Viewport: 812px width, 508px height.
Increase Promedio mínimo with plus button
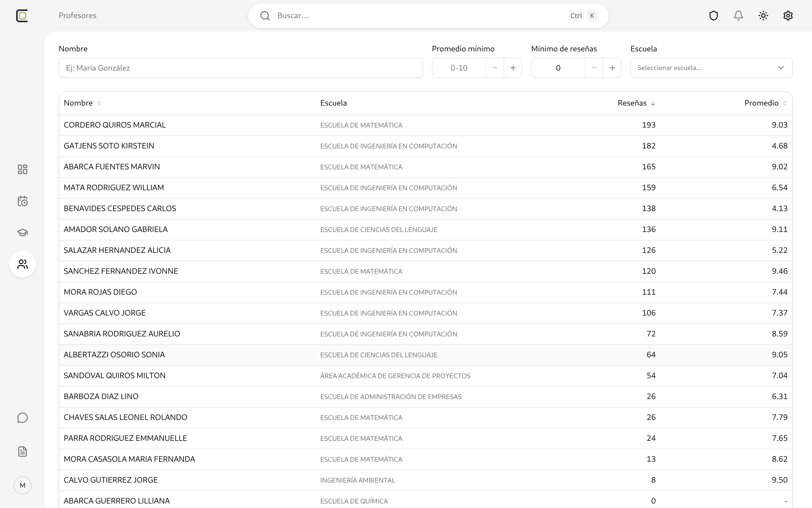point(513,68)
